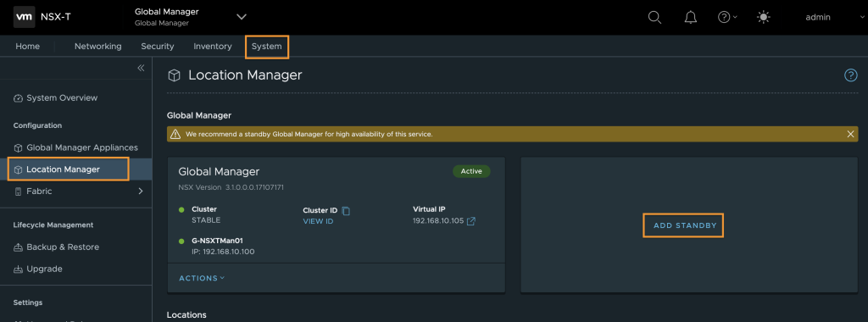Click the ADD STANDBY button
The image size is (868, 322).
click(x=685, y=225)
